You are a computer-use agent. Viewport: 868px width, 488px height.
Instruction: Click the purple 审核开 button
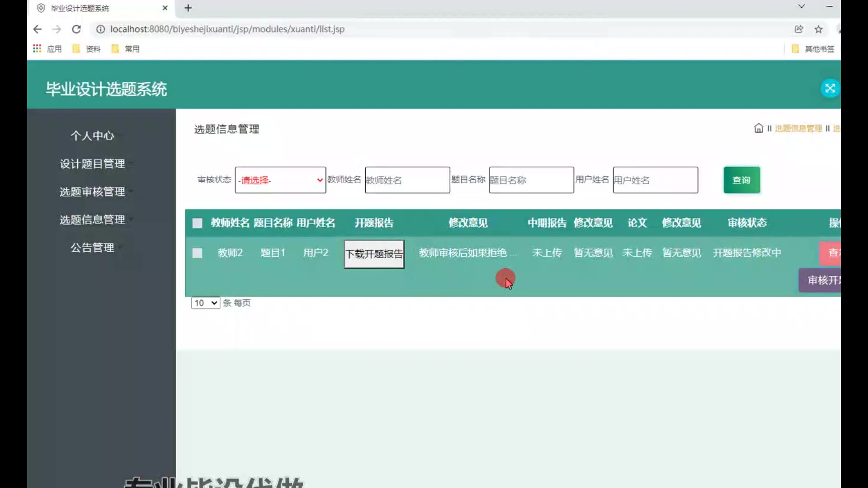pos(820,281)
